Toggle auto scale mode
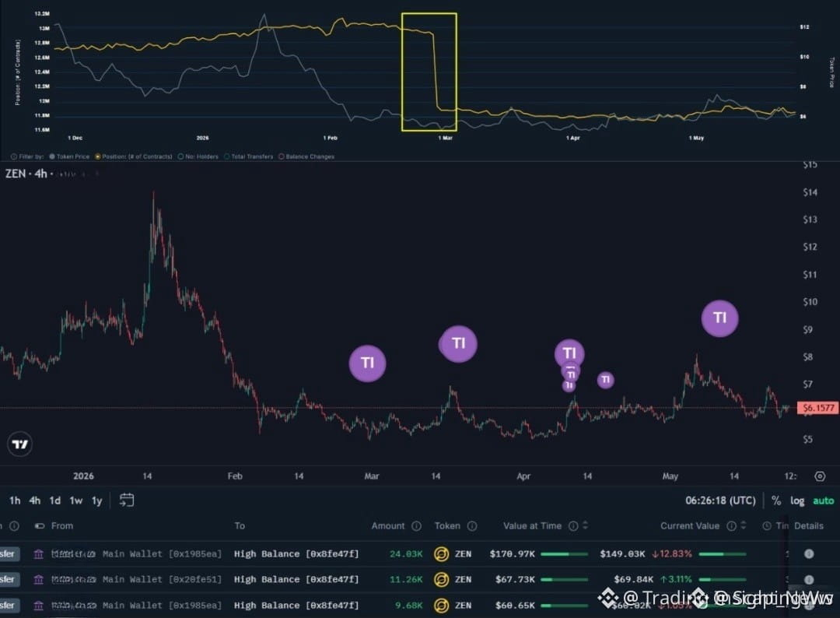The width and height of the screenshot is (840, 618). pyautogui.click(x=824, y=500)
